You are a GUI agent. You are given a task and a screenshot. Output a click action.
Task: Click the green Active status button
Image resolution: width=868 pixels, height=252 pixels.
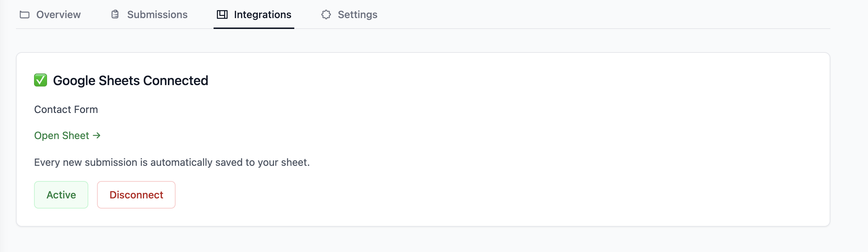[61, 195]
